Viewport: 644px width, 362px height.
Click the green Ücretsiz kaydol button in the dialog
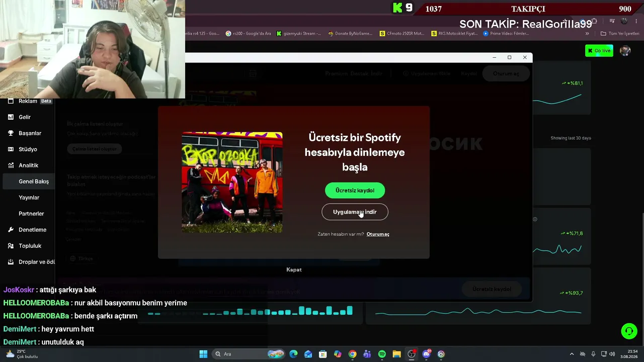(x=355, y=191)
